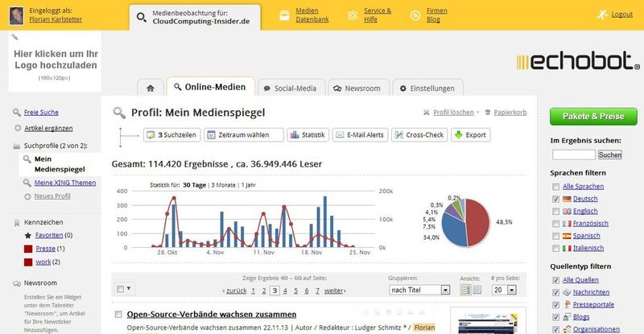Enable the Spanisch language checkbox

pyautogui.click(x=555, y=236)
